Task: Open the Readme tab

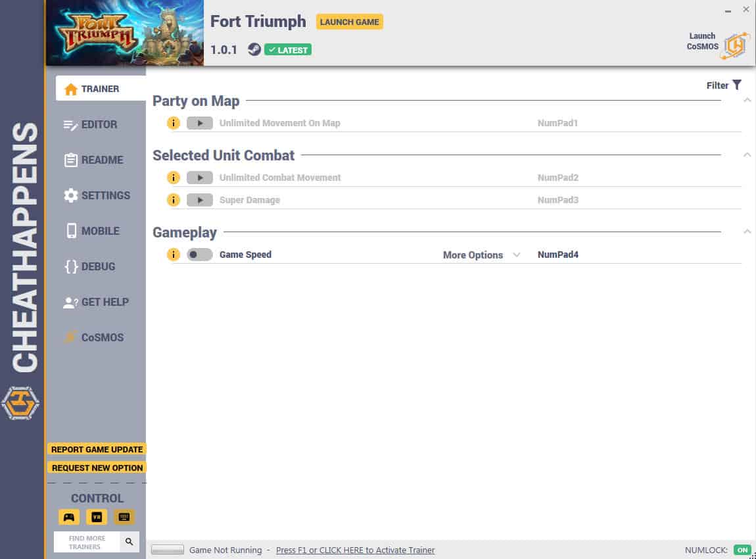Action: click(x=93, y=160)
